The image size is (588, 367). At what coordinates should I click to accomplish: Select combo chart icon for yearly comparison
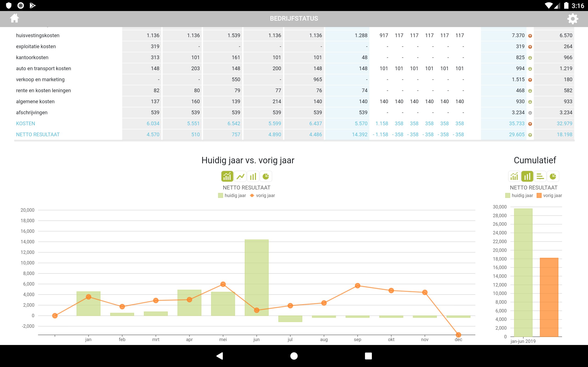click(x=227, y=176)
